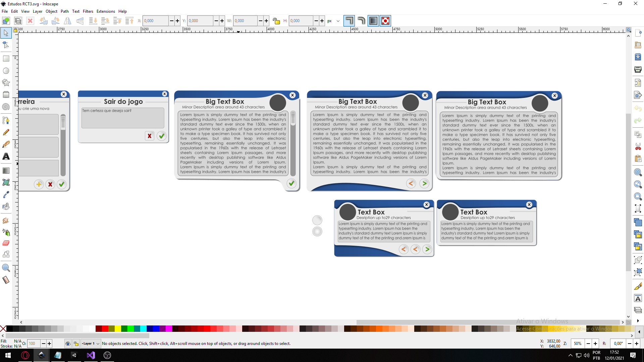Click the X position input field
The width and height of the screenshot is (644, 362).
point(155,21)
